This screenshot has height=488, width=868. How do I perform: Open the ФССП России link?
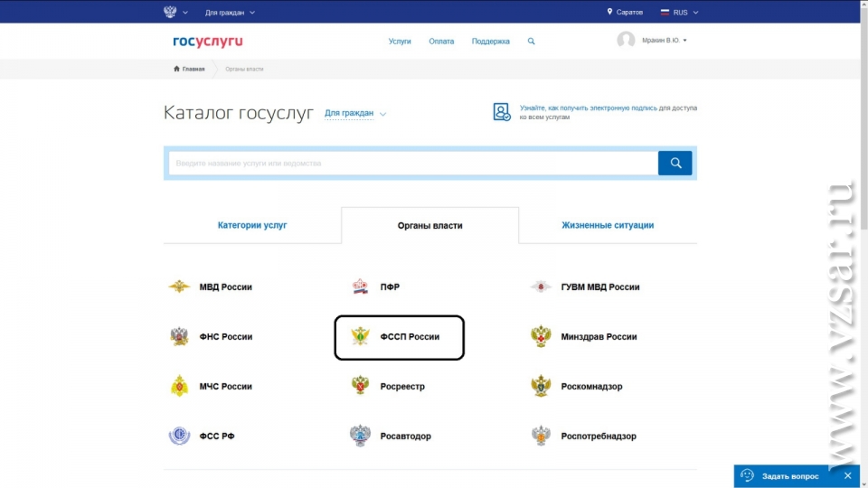[410, 336]
